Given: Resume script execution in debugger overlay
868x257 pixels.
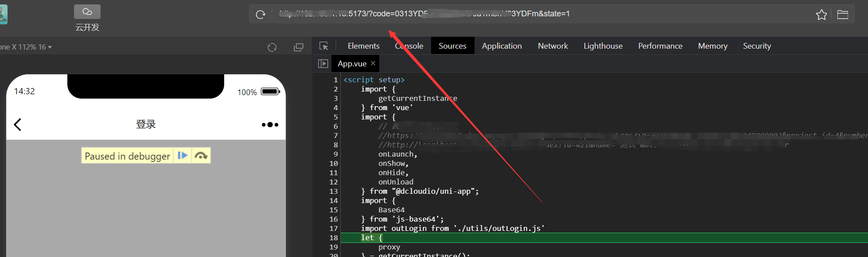Looking at the screenshot, I should (182, 156).
